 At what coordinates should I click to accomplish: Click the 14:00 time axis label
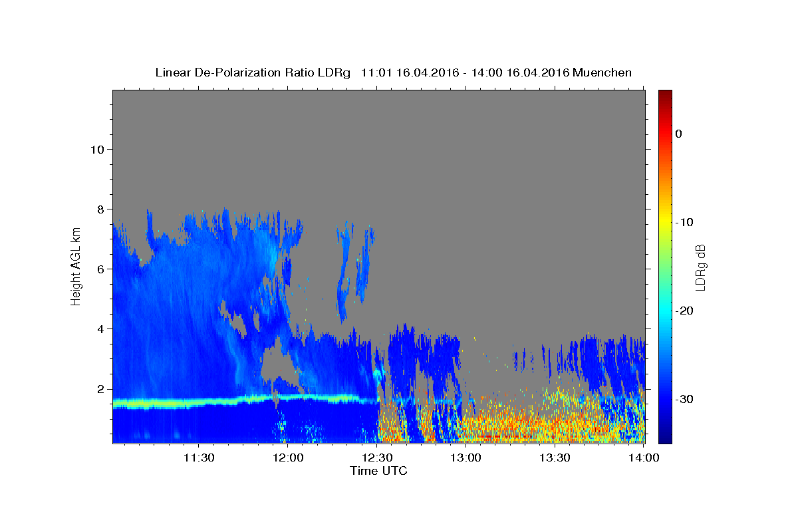pos(644,458)
